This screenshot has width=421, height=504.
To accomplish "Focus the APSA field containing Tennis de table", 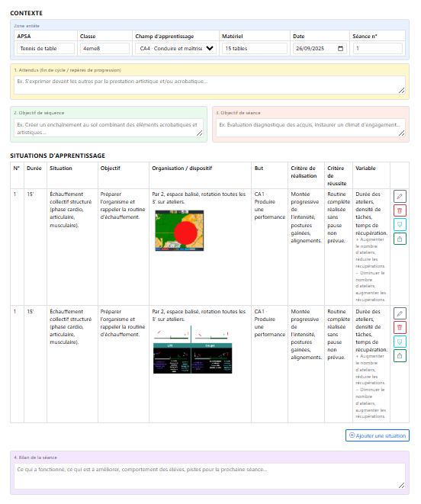I will pyautogui.click(x=46, y=49).
